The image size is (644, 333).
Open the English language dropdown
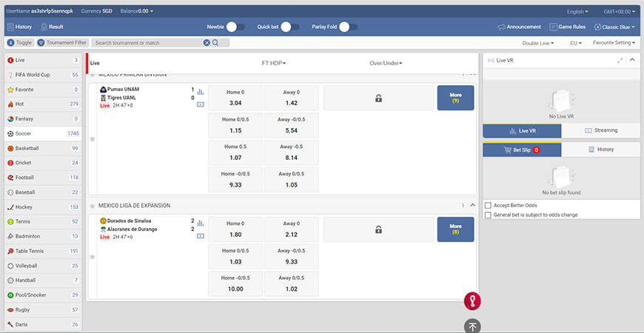pyautogui.click(x=577, y=12)
